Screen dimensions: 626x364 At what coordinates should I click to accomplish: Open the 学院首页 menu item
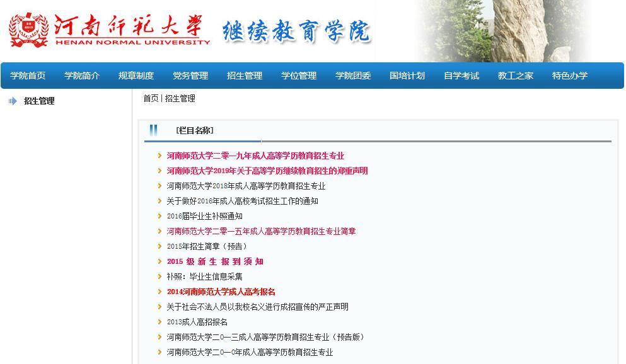[x=28, y=76]
